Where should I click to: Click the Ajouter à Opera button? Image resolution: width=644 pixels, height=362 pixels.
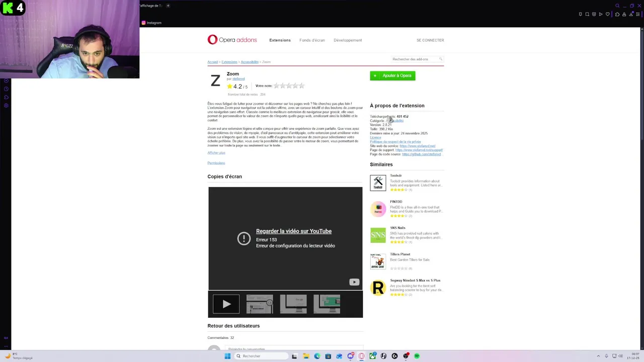coord(392,75)
